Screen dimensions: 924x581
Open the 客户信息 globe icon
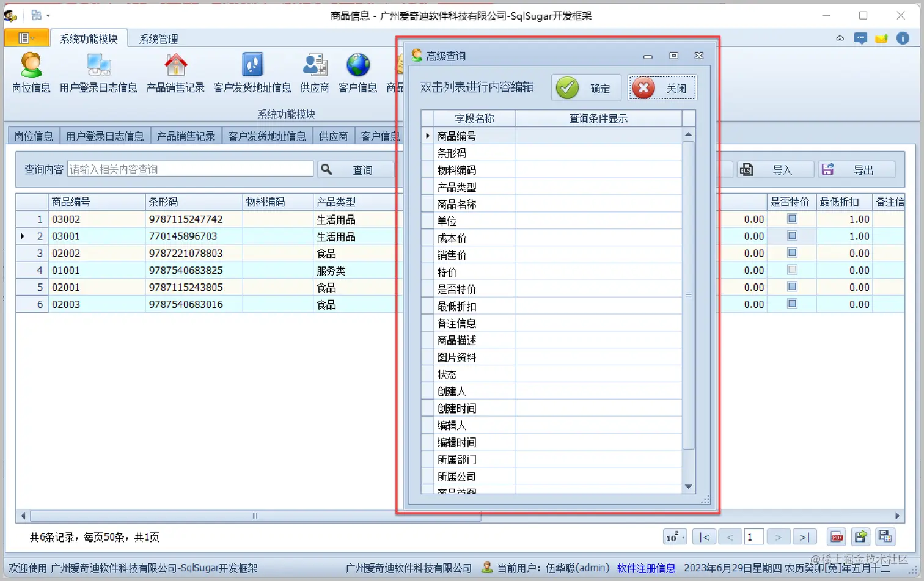coord(358,73)
